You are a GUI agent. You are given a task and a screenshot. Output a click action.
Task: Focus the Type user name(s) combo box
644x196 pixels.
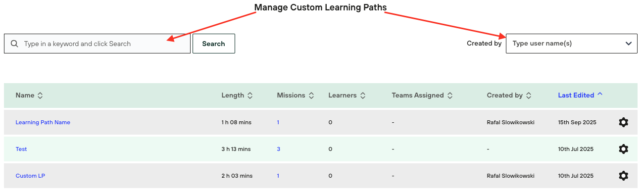click(x=572, y=44)
